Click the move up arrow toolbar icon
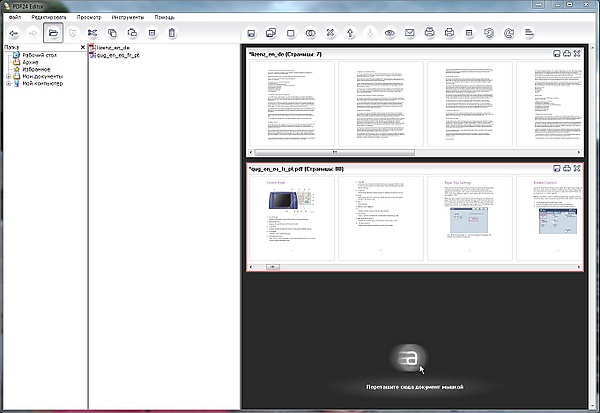600x413 pixels. [349, 33]
